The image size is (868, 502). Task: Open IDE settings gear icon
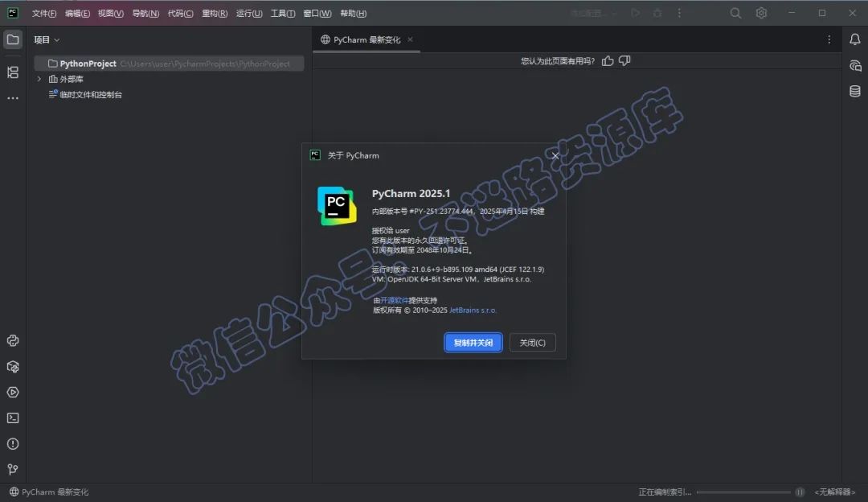(x=761, y=13)
